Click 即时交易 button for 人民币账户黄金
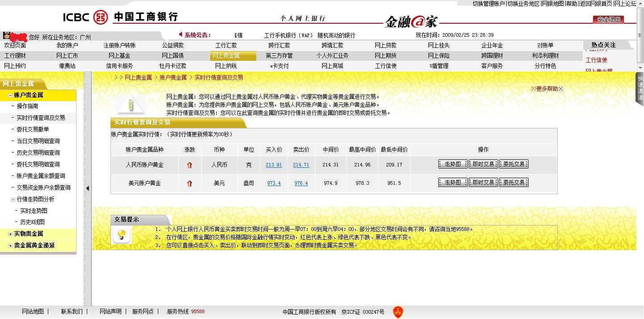Screen dimensions: 644x319 pos(483,164)
